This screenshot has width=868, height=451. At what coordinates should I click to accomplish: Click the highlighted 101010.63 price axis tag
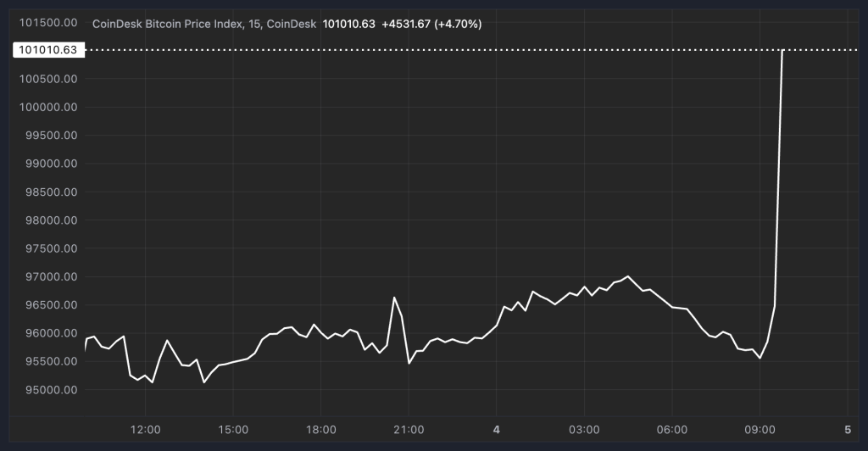[x=48, y=50]
